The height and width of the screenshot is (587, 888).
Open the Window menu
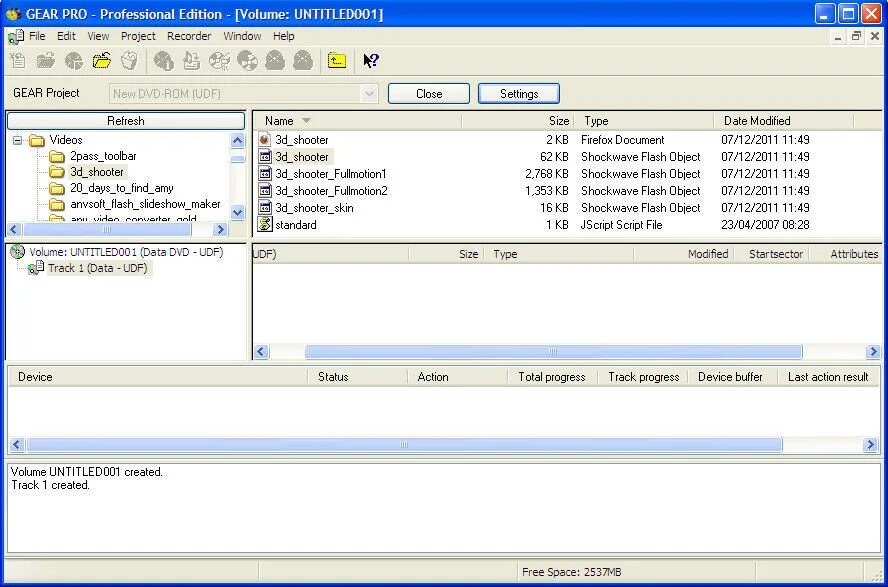242,36
